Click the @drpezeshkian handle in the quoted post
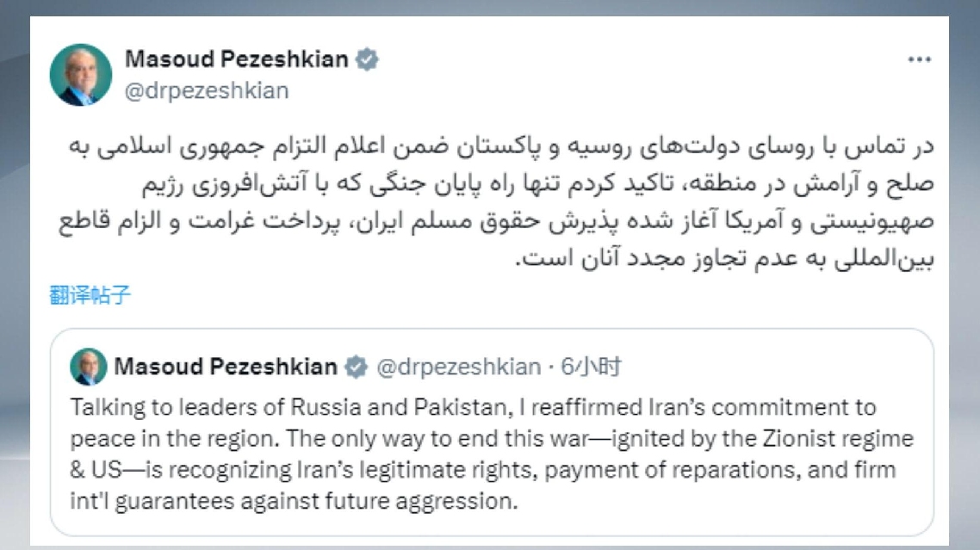 [458, 368]
